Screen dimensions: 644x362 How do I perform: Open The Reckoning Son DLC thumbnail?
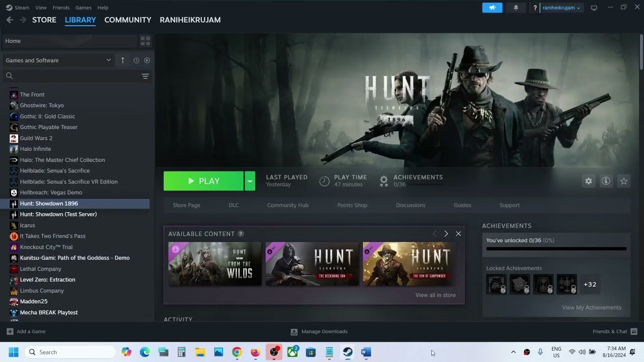point(312,264)
